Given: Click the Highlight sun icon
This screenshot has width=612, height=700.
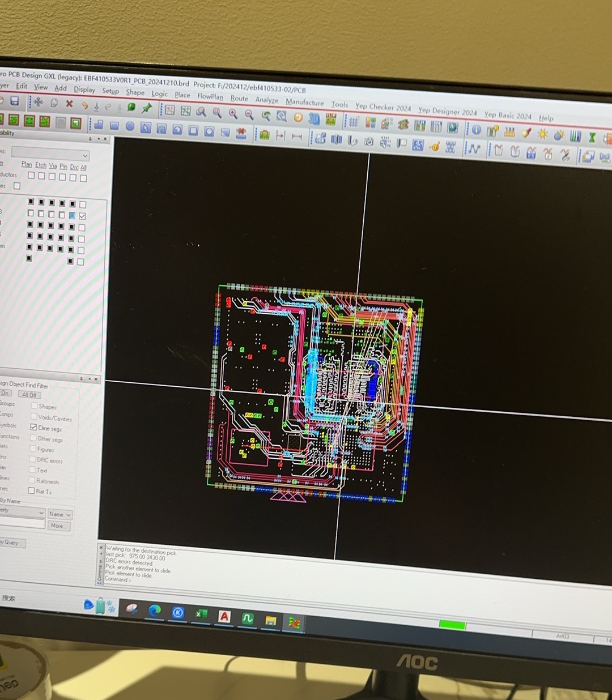Looking at the screenshot, I should click(542, 134).
